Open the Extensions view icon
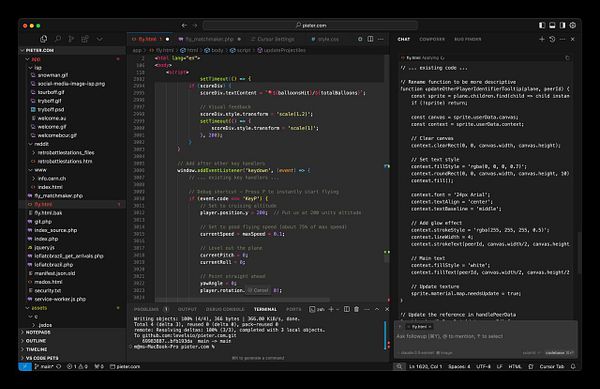Screen dimensions: 600x389 click(x=85, y=39)
